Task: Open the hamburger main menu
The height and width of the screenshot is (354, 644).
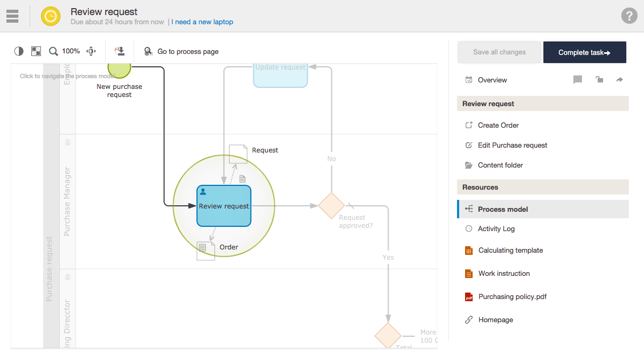Action: tap(12, 16)
